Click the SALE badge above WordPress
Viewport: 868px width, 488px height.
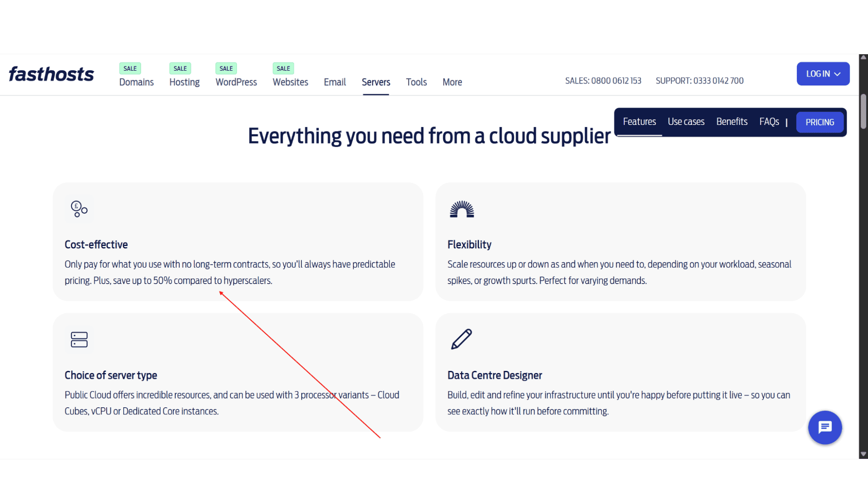click(226, 69)
